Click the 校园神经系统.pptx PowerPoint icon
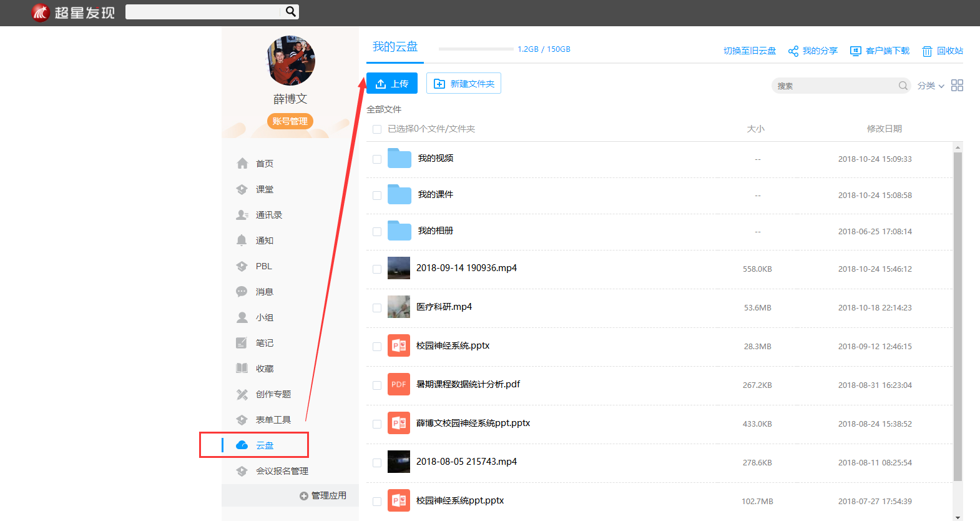This screenshot has height=521, width=980. (x=399, y=345)
